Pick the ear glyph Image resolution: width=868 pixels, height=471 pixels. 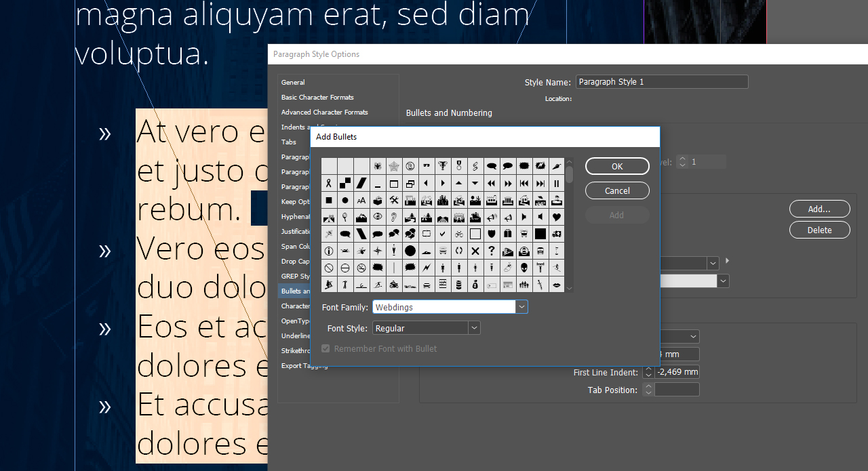(394, 217)
